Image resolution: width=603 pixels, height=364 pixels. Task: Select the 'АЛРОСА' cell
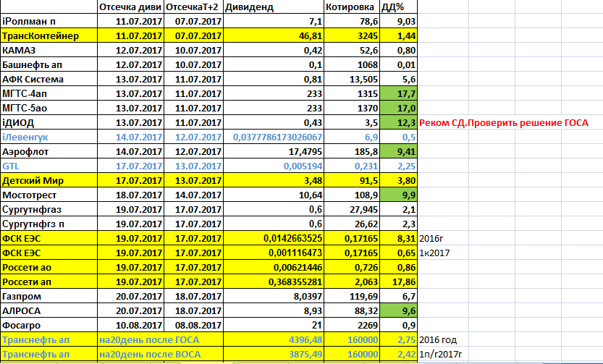(49, 310)
